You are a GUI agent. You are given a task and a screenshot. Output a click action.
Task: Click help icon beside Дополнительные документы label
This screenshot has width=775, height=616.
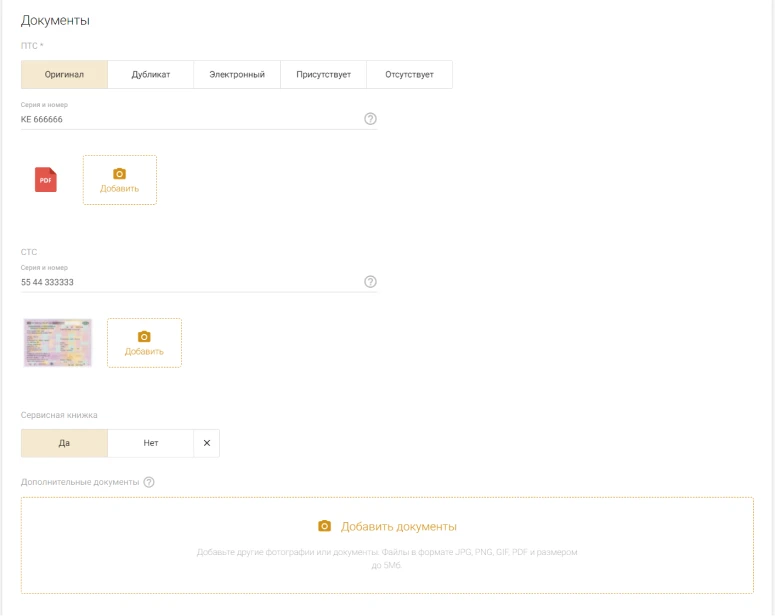149,482
